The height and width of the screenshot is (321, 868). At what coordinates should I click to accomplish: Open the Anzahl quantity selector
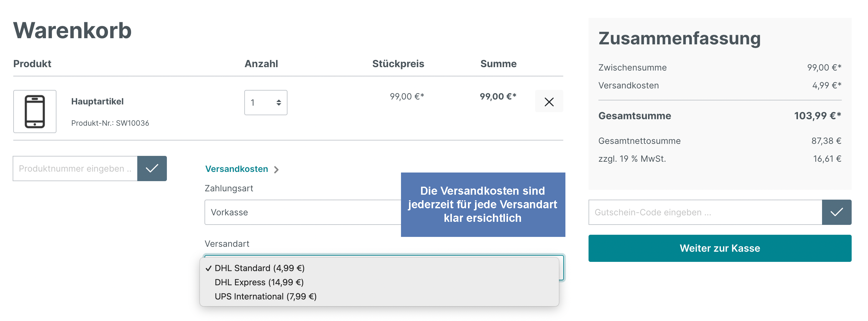coord(266,103)
